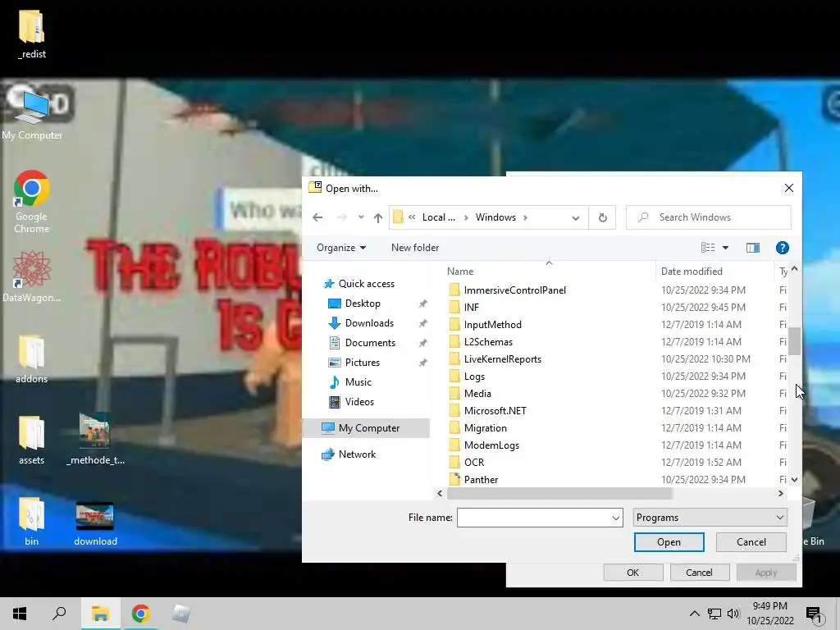Select the Panther folder
The width and height of the screenshot is (840, 630).
tap(481, 479)
